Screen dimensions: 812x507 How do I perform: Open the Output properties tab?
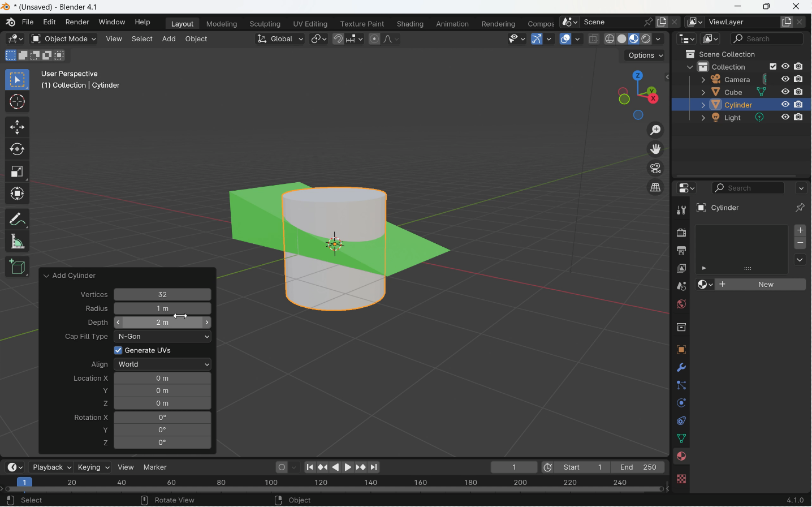(681, 251)
